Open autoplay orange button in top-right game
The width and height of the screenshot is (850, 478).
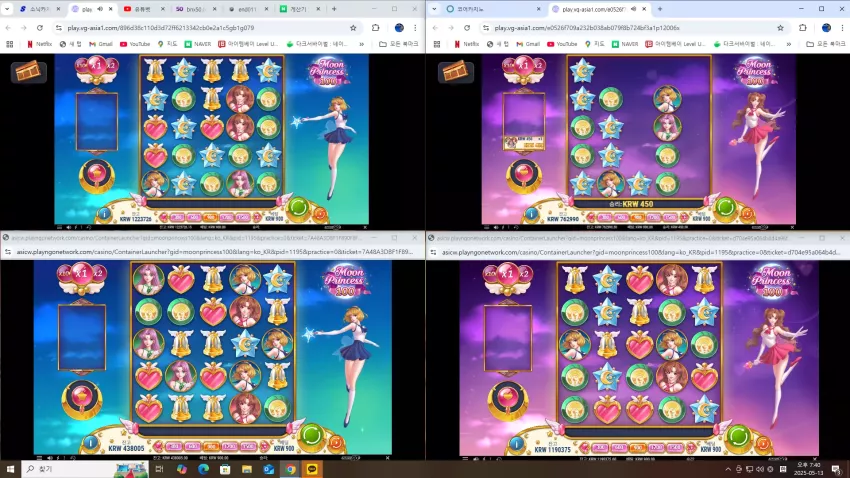pos(747,215)
